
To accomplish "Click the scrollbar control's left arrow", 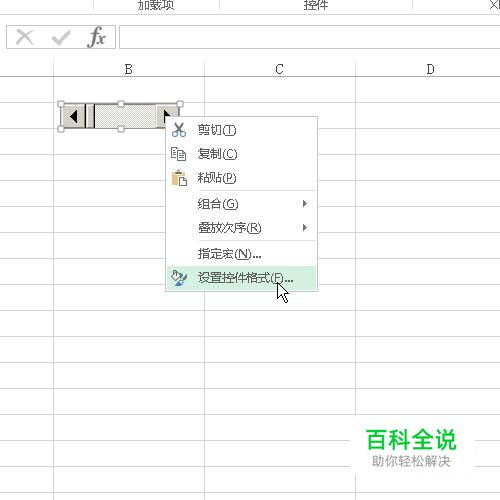I will [73, 116].
